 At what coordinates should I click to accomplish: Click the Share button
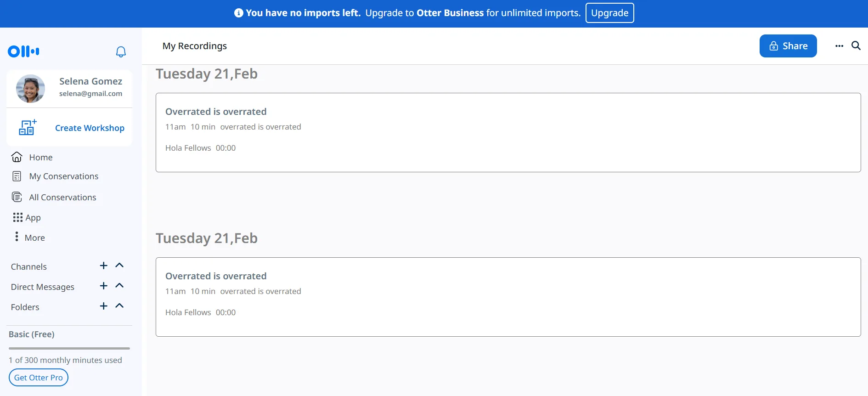pos(788,46)
